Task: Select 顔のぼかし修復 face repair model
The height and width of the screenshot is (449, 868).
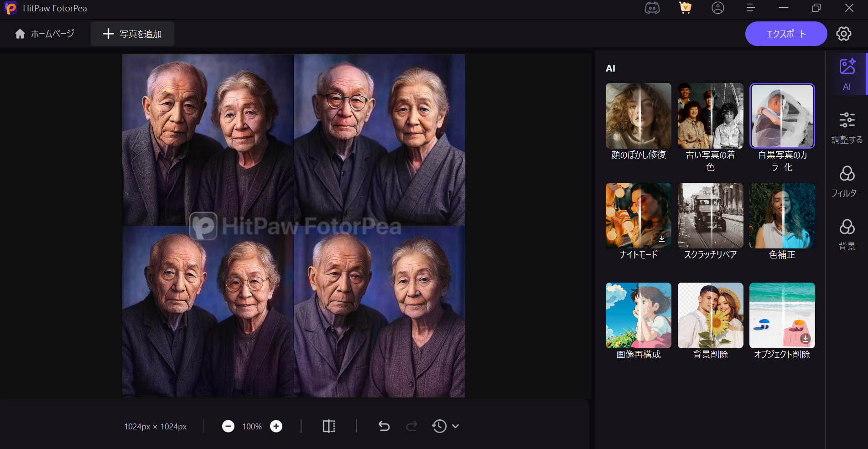Action: [x=638, y=116]
